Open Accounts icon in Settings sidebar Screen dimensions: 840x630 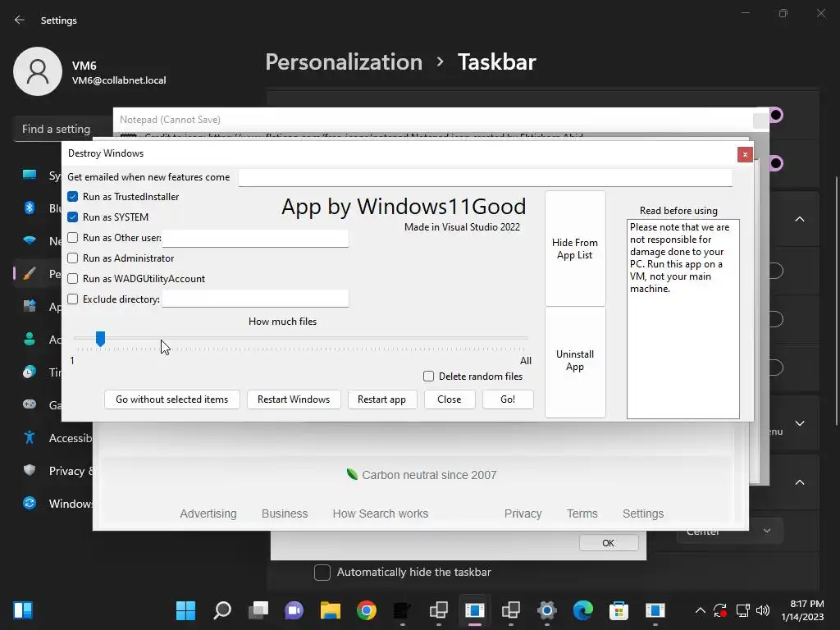pyautogui.click(x=30, y=339)
